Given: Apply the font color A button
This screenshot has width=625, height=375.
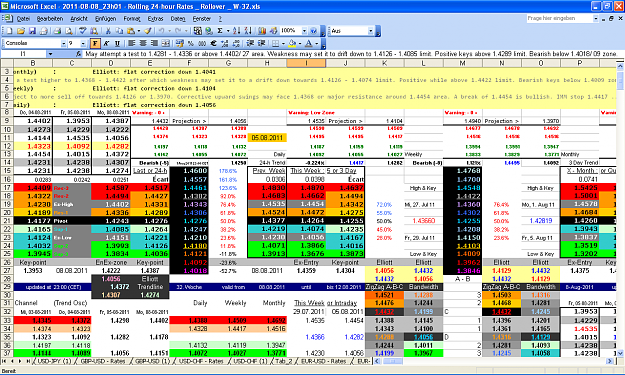Looking at the screenshot, I should pyautogui.click(x=309, y=43).
